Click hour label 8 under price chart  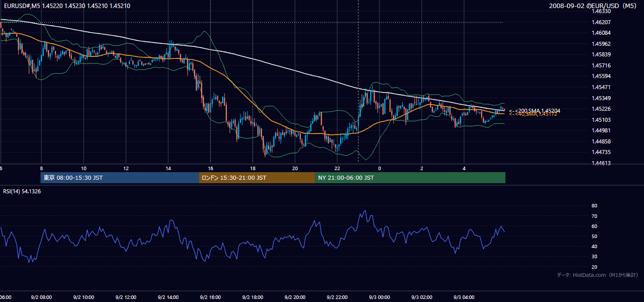(x=41, y=168)
